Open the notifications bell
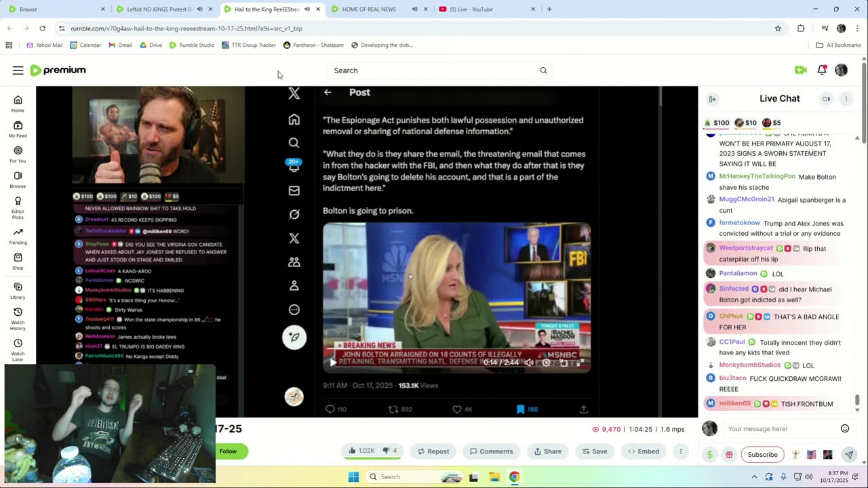868x488 pixels. 822,70
